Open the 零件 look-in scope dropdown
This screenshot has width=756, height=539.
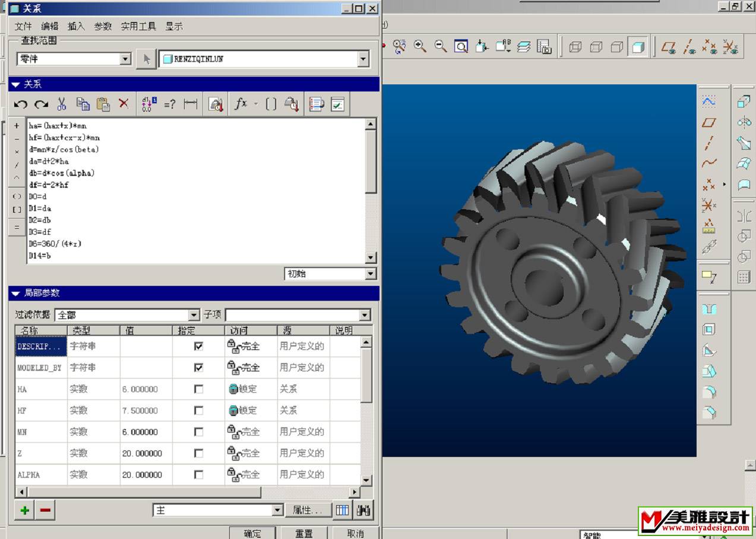pyautogui.click(x=125, y=59)
